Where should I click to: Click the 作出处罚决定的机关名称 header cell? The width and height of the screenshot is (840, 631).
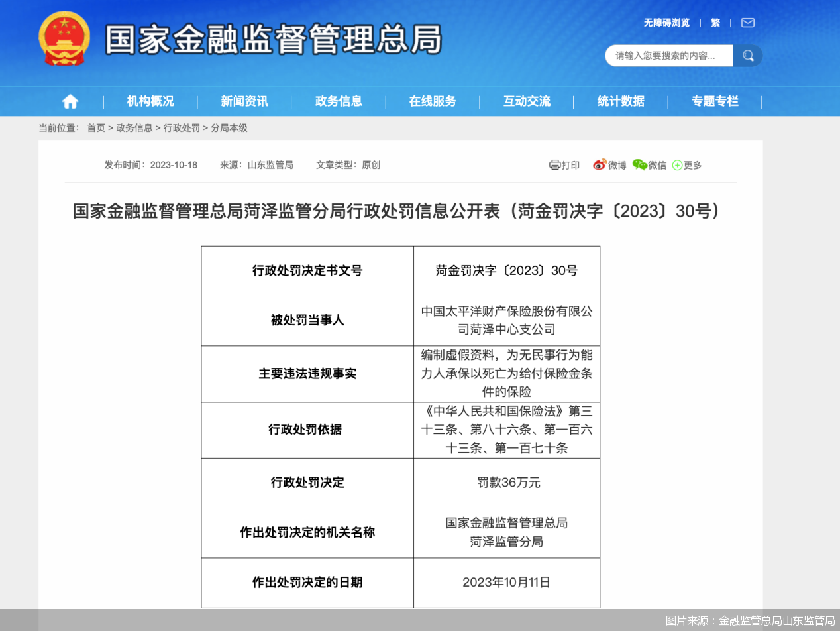pos(307,532)
